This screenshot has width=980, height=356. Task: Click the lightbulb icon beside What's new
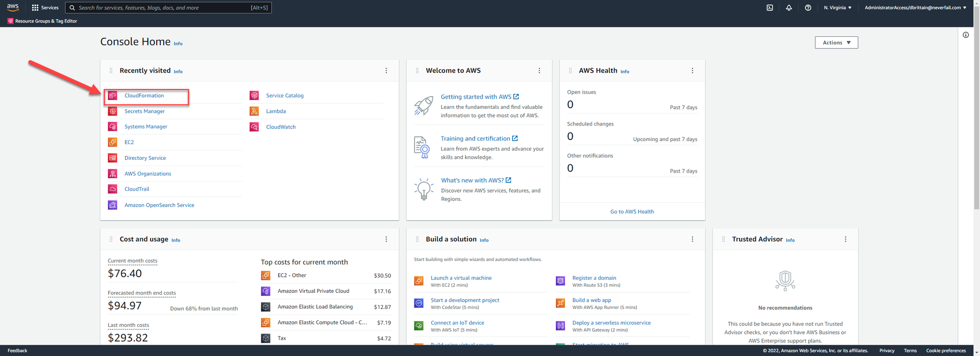tap(424, 189)
